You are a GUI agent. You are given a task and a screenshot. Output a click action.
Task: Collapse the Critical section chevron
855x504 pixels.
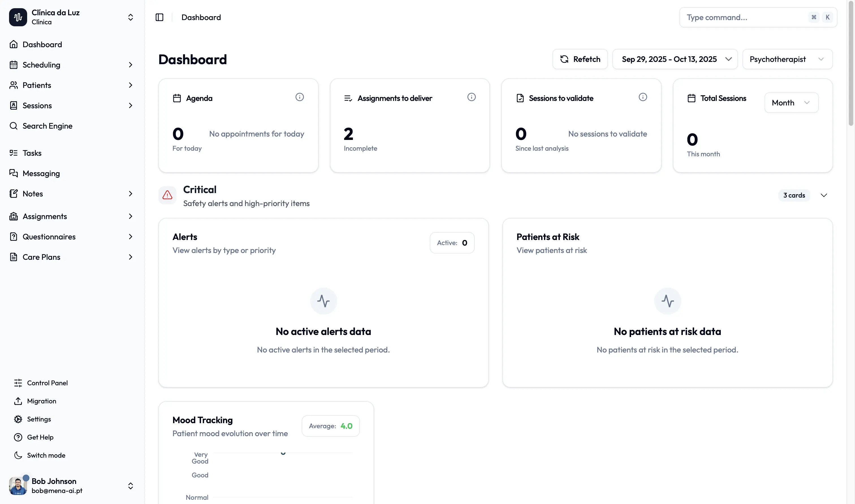(823, 195)
